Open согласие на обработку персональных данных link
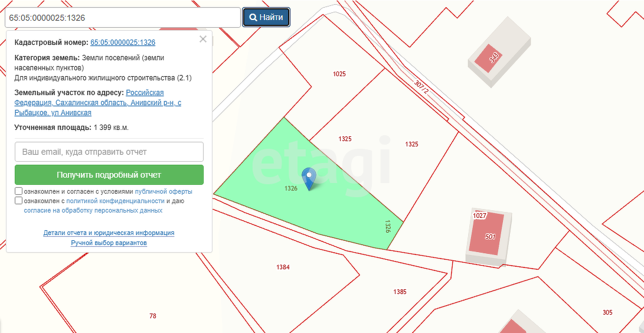 [93, 210]
